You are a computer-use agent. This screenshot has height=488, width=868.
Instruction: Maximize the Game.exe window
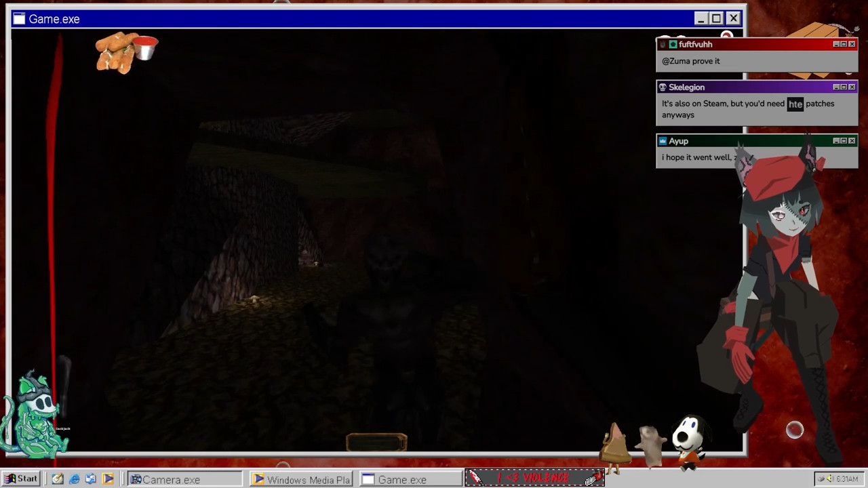[716, 19]
